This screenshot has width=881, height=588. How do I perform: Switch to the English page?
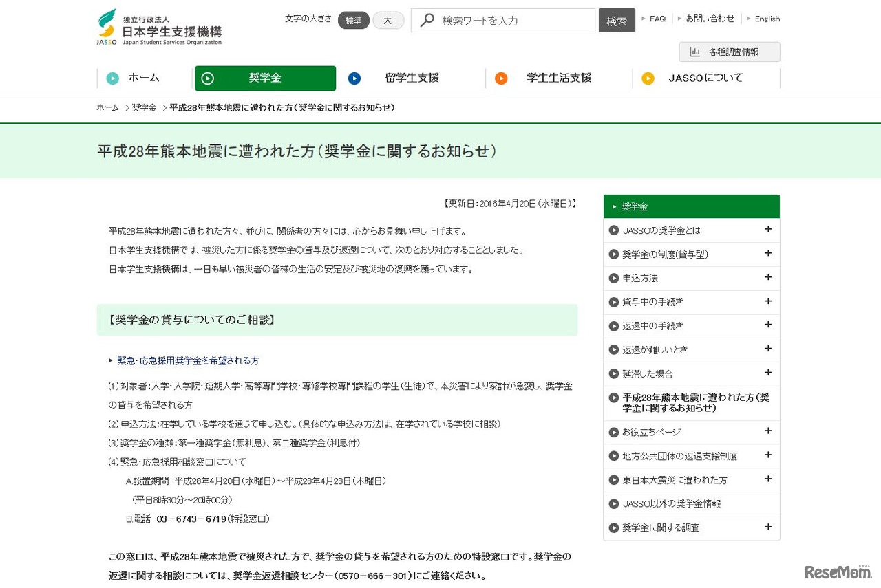pyautogui.click(x=767, y=19)
